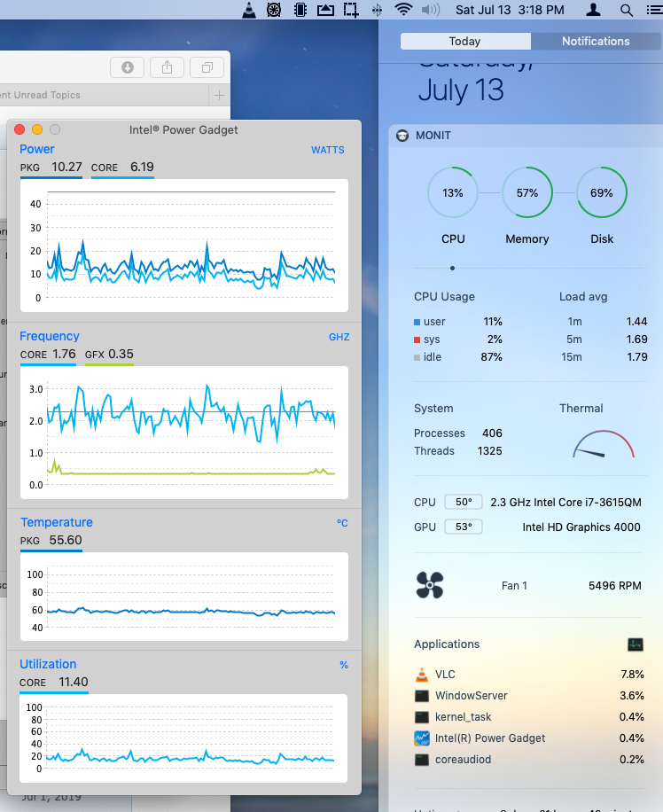Click the PKG 55.60 temperature value

click(x=51, y=540)
